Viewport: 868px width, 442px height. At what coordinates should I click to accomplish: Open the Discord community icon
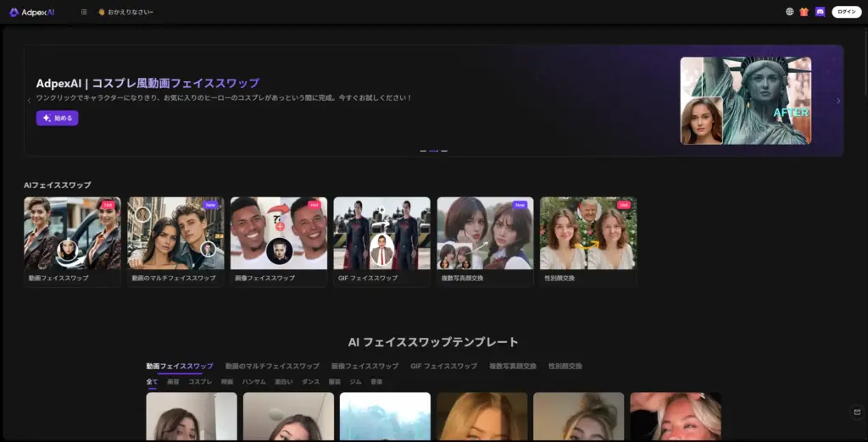(x=820, y=12)
